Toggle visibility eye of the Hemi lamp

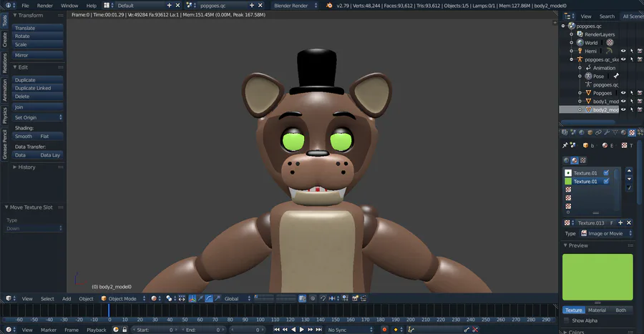pos(623,51)
